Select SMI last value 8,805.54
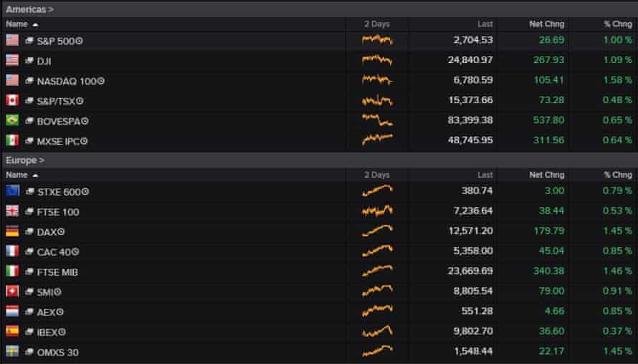The height and width of the screenshot is (364, 638). [473, 291]
